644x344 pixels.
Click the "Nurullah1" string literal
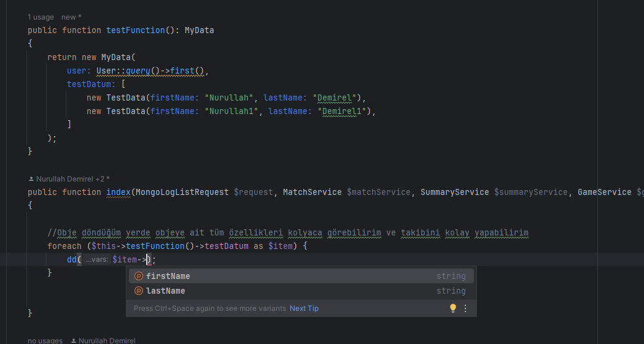231,111
